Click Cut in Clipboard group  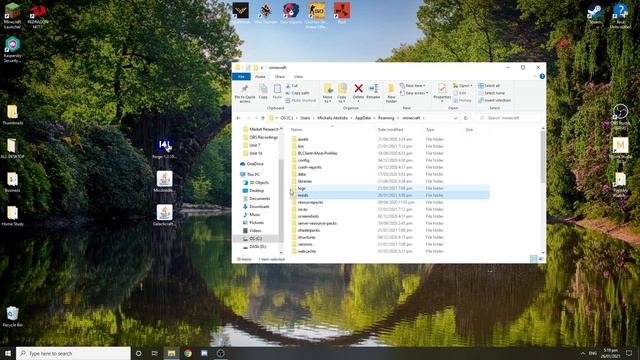[292, 86]
